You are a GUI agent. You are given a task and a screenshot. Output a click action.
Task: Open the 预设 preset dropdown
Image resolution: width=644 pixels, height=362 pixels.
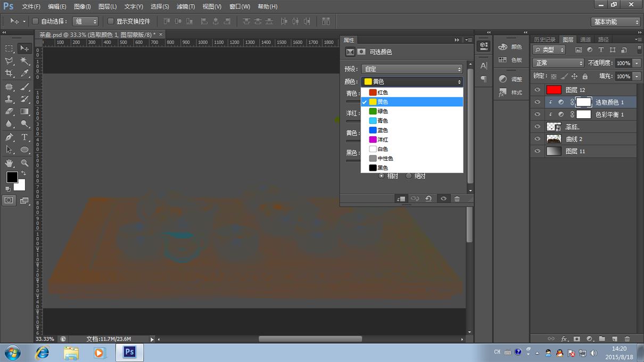412,69
